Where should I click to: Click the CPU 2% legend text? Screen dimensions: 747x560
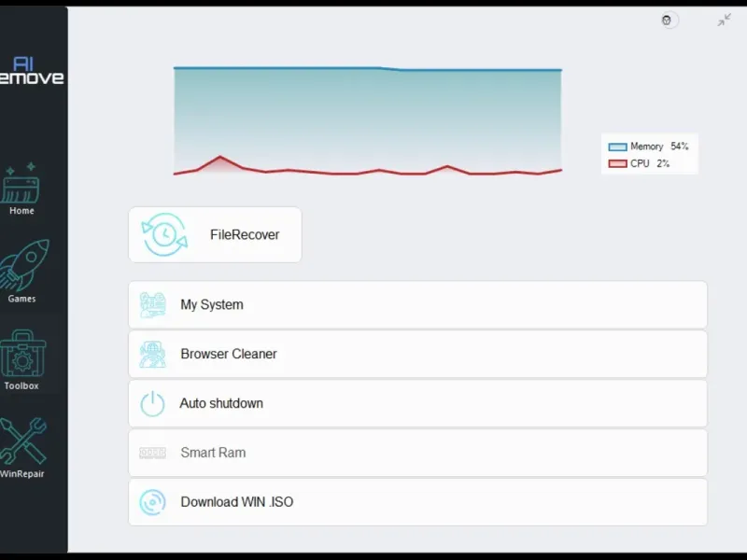tap(650, 163)
